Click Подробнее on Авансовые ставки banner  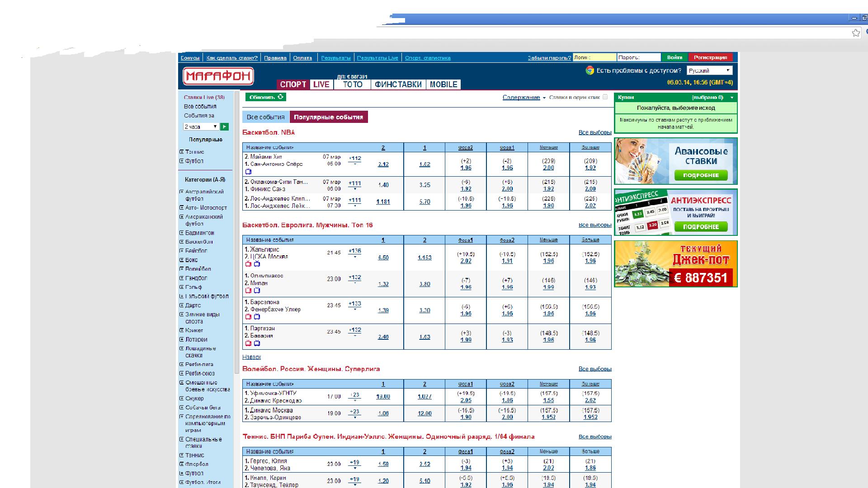701,175
